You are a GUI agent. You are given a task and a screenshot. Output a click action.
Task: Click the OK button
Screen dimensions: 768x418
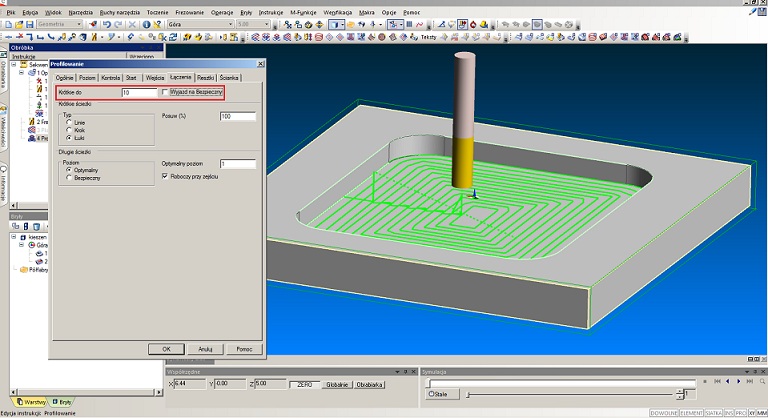[x=166, y=349]
